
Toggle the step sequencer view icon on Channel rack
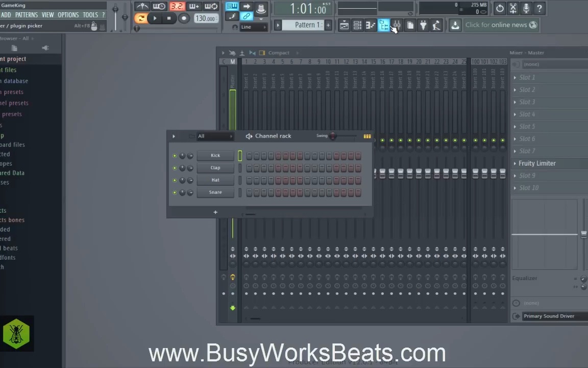[x=367, y=136]
